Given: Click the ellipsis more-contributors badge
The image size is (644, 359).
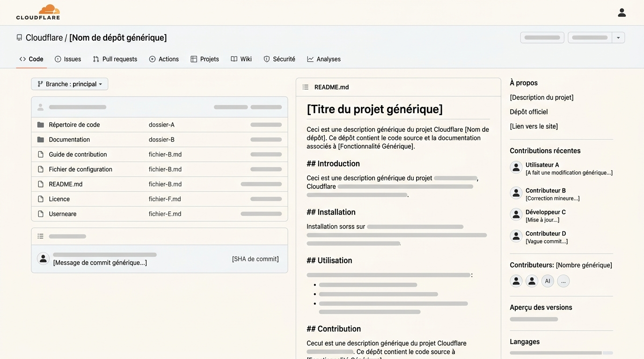Looking at the screenshot, I should pyautogui.click(x=563, y=281).
